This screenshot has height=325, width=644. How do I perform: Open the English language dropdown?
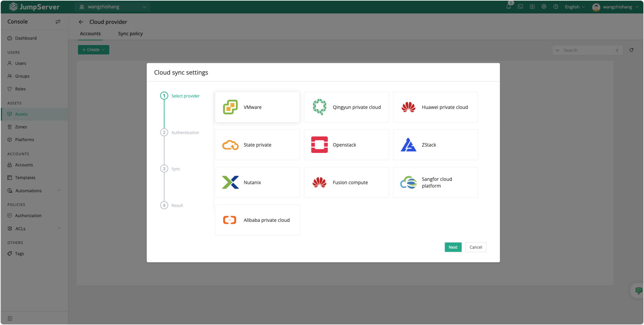tap(575, 7)
